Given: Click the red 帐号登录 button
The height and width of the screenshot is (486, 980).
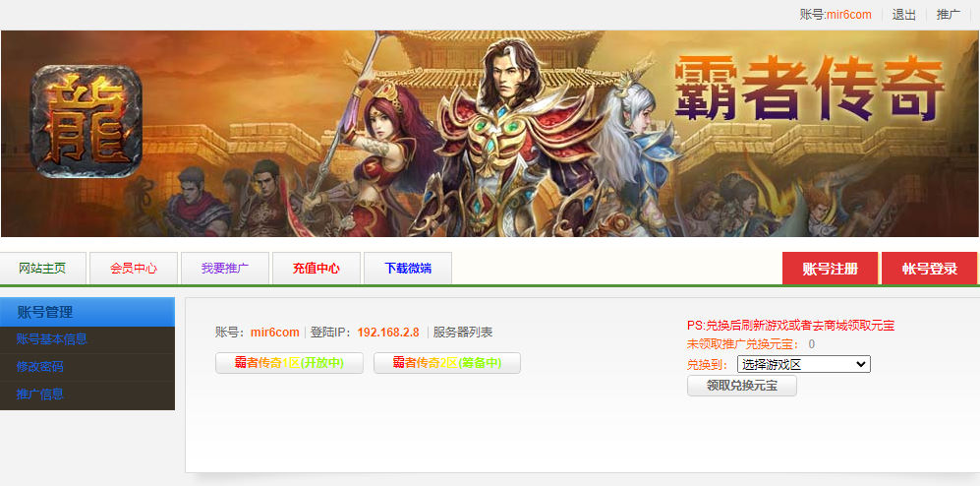Looking at the screenshot, I should (x=929, y=269).
